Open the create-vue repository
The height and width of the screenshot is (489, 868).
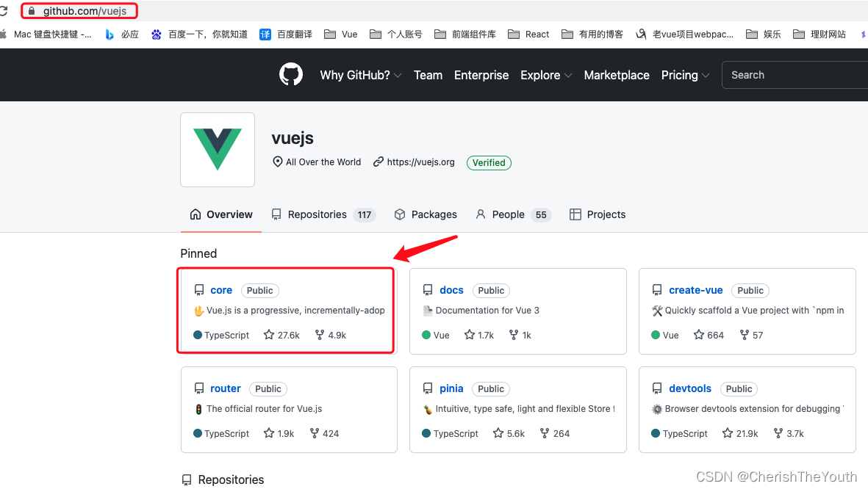click(x=695, y=290)
